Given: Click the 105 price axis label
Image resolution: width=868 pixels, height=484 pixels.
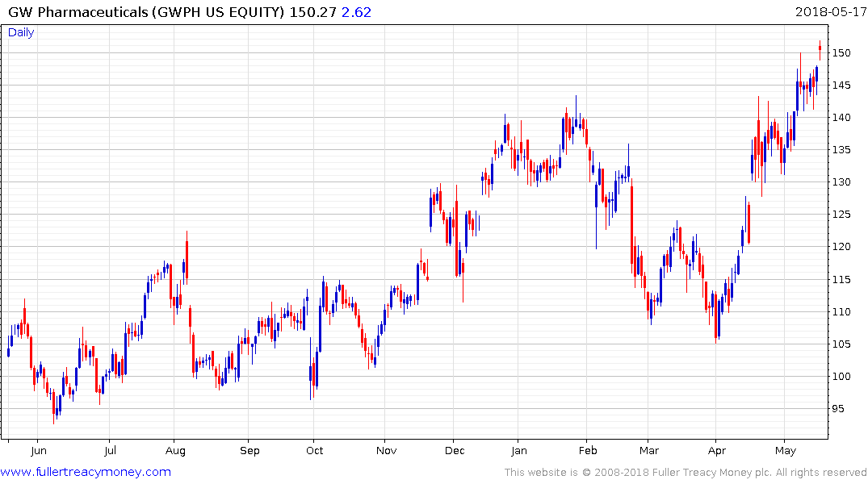Looking at the screenshot, I should pos(841,344).
